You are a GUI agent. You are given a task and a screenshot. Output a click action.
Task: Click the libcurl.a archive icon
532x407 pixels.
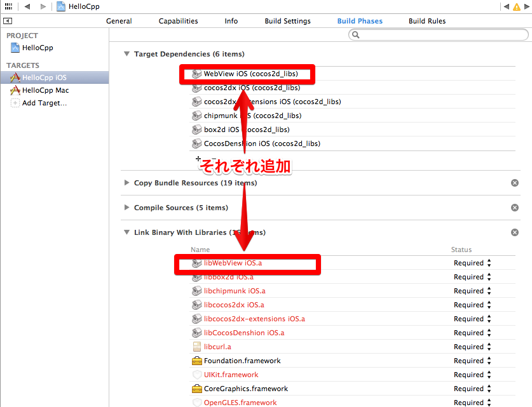[x=197, y=347]
